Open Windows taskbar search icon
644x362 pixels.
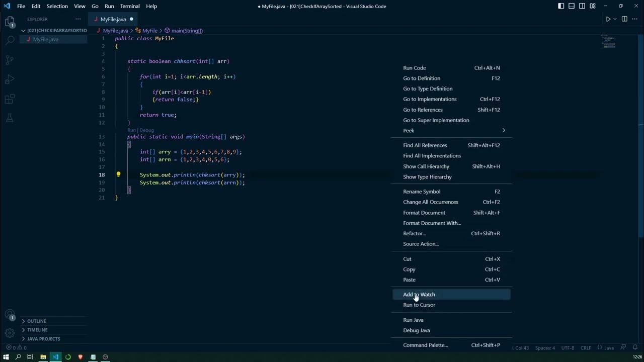(x=18, y=357)
